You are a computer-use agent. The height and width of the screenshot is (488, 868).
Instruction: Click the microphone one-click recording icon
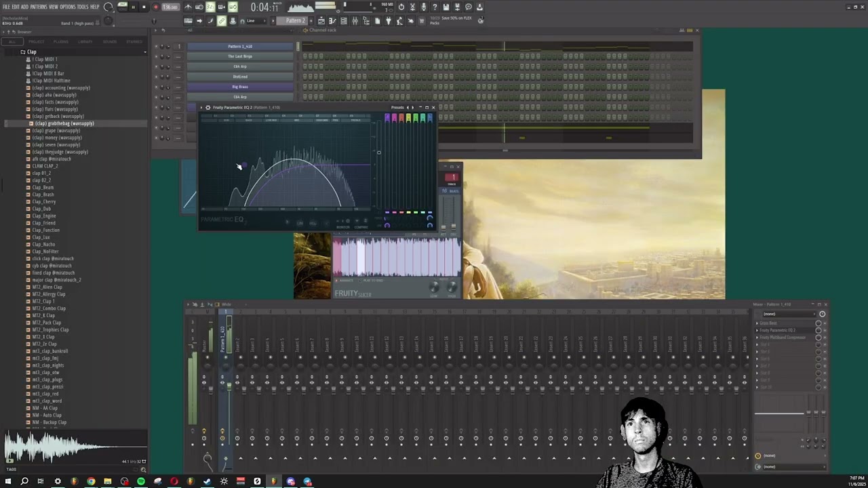click(x=424, y=7)
